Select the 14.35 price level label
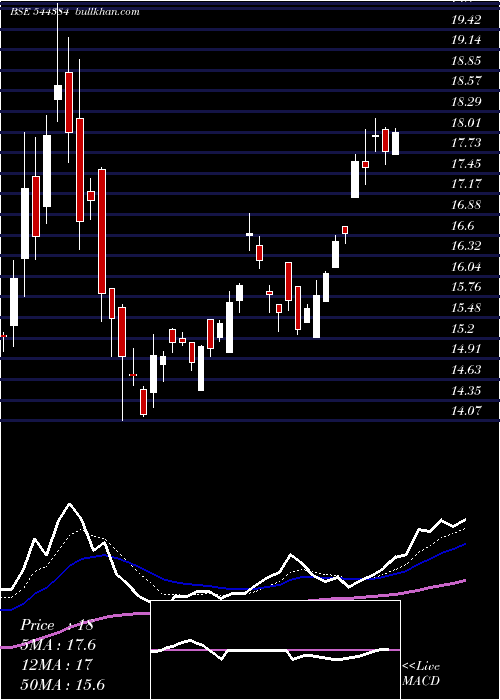 (x=466, y=391)
